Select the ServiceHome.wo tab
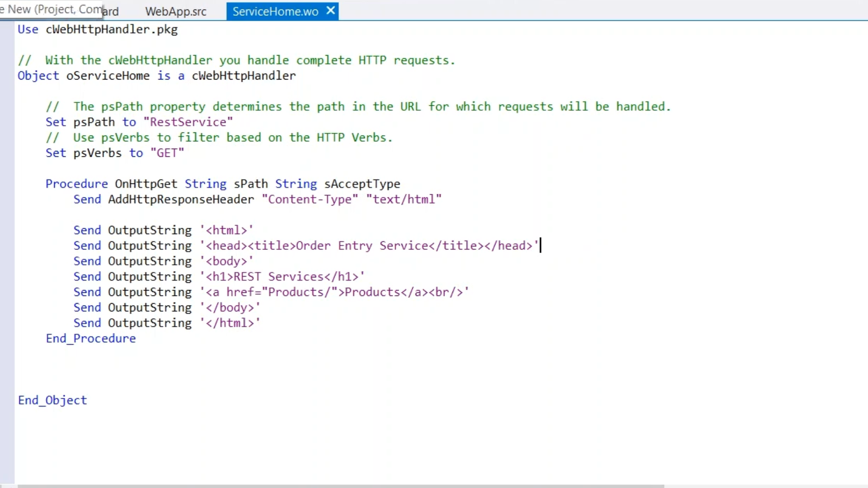868x488 pixels. point(275,11)
